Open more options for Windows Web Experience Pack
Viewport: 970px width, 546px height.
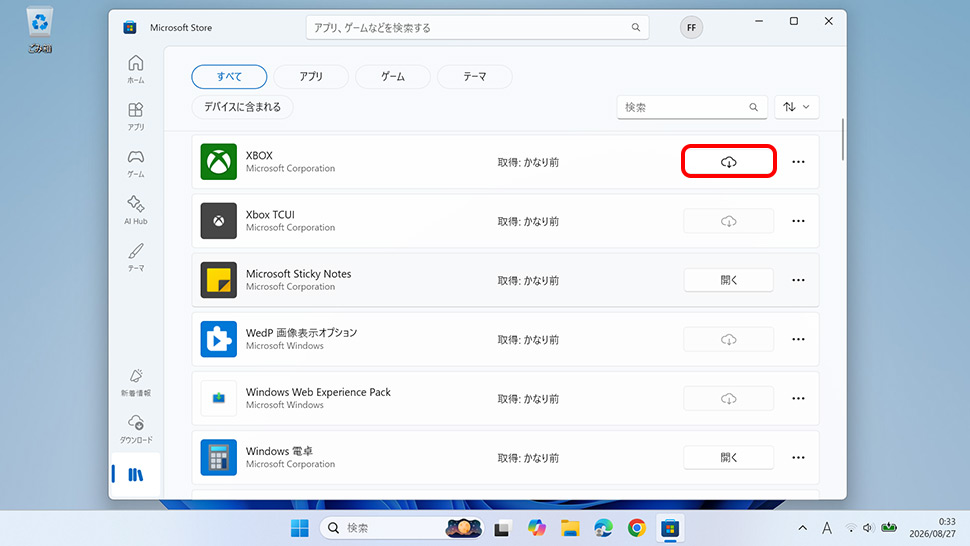click(798, 399)
